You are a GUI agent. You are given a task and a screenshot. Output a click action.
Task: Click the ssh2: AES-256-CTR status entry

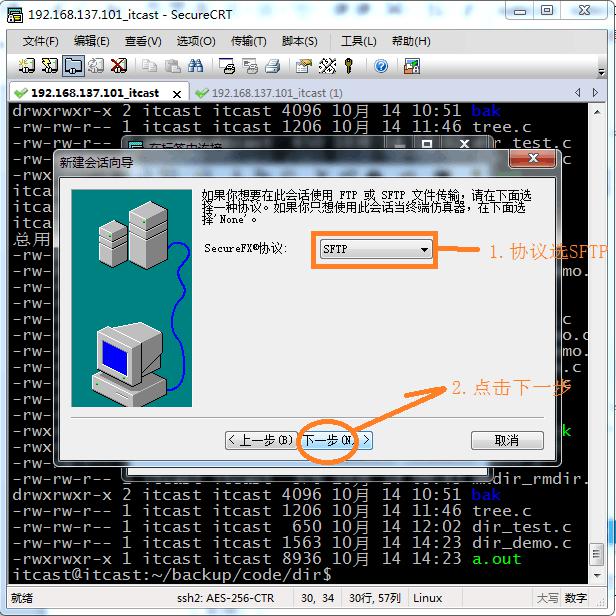225,598
